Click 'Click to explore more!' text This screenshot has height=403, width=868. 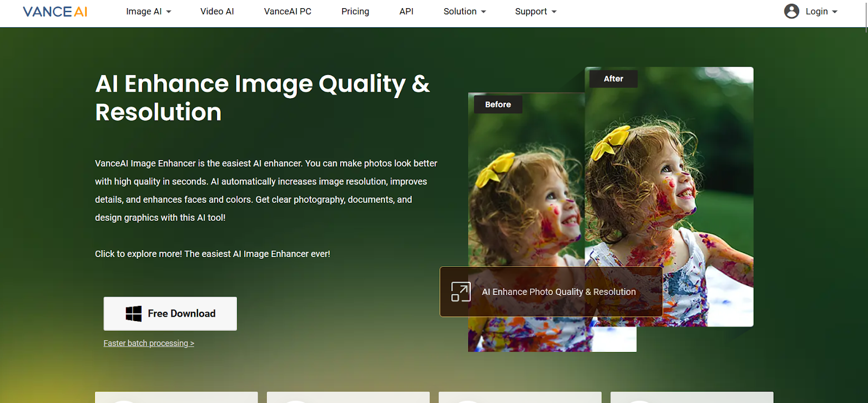point(213,254)
